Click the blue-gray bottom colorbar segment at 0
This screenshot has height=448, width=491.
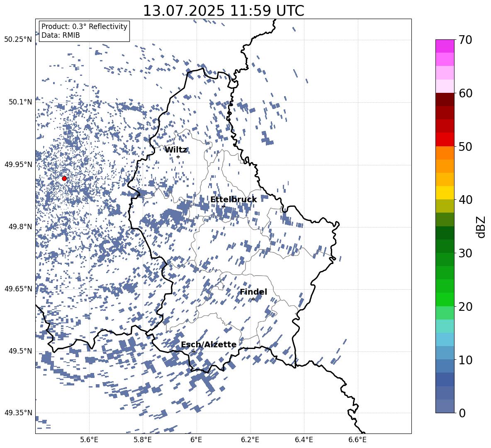tap(445, 406)
